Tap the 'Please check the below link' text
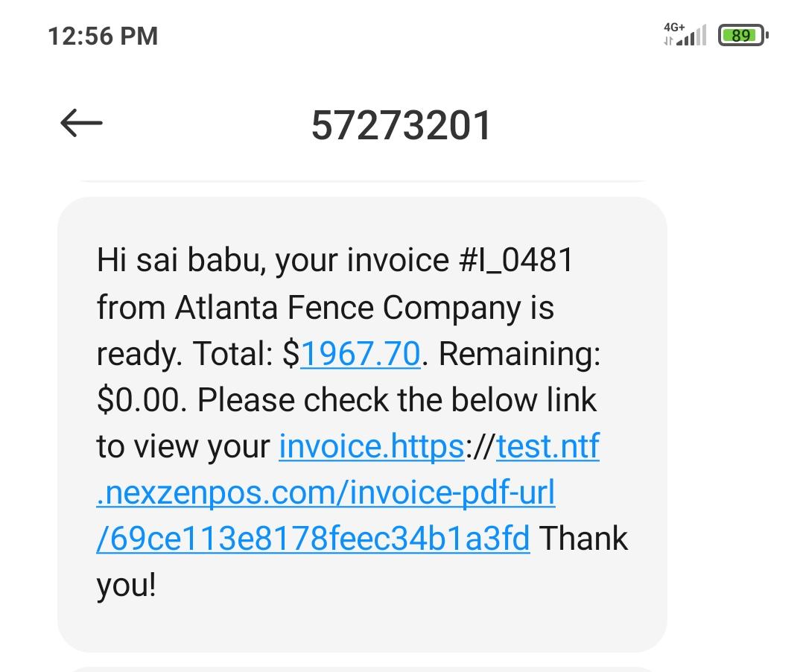 [397, 400]
